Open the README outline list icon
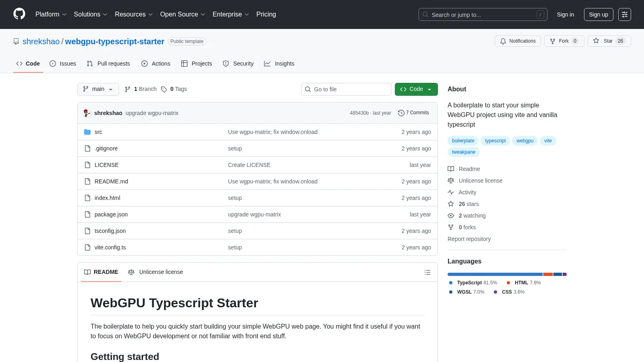The image size is (644, 362). (427, 272)
